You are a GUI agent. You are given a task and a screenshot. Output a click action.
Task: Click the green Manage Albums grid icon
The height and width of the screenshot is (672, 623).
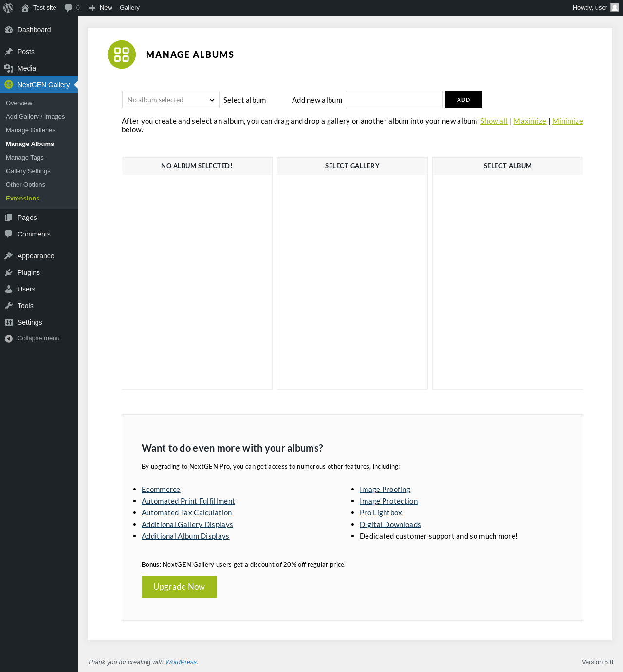(122, 54)
